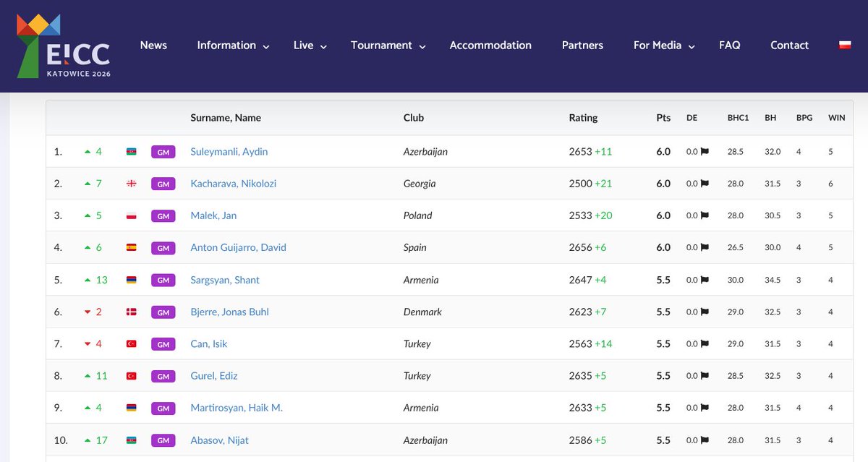Click the WIN column header
The width and height of the screenshot is (868, 462).
point(836,118)
